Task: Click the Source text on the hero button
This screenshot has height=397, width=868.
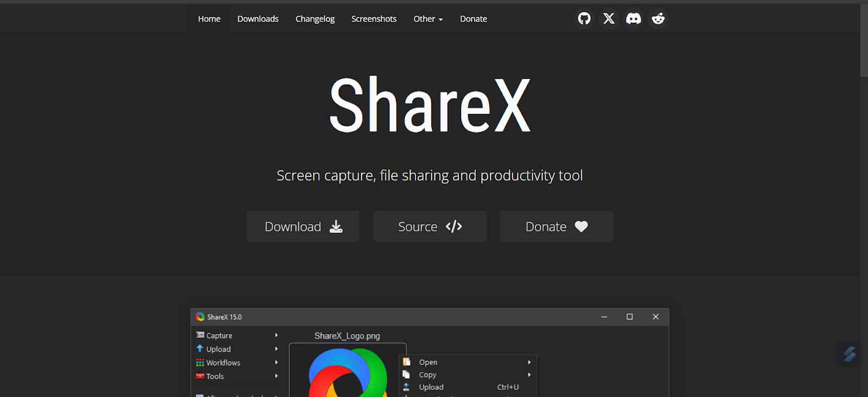Action: pyautogui.click(x=418, y=226)
